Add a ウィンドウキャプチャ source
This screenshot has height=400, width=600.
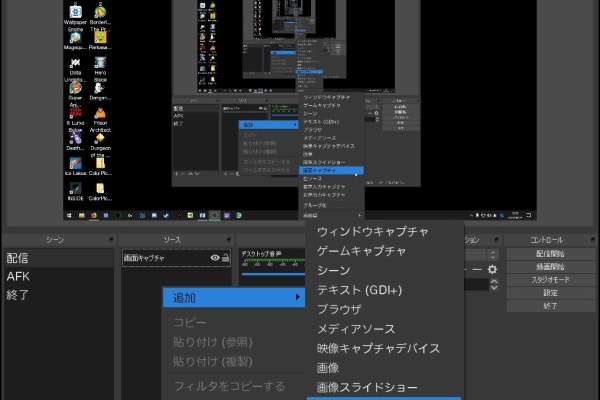point(373,232)
